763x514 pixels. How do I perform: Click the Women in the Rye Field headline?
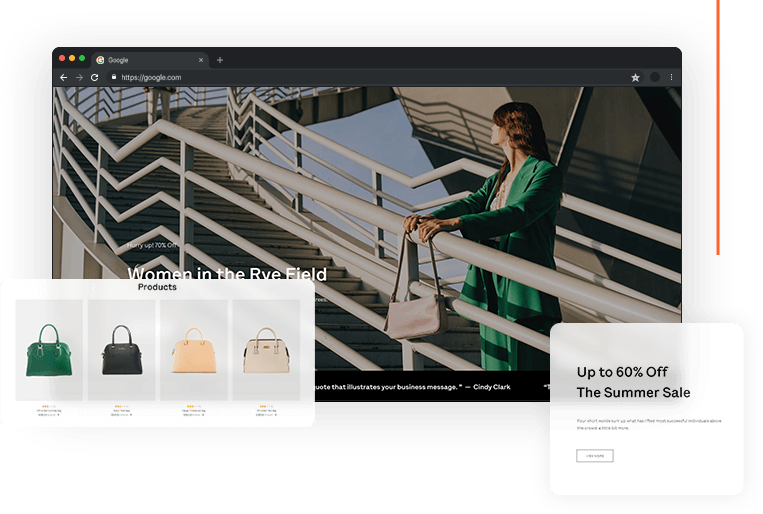click(x=227, y=274)
